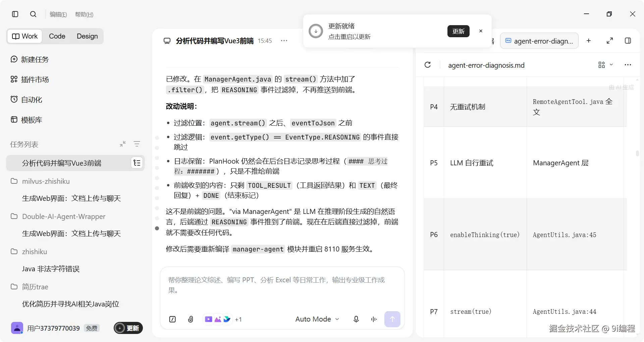Open the user avatar profile

17,328
